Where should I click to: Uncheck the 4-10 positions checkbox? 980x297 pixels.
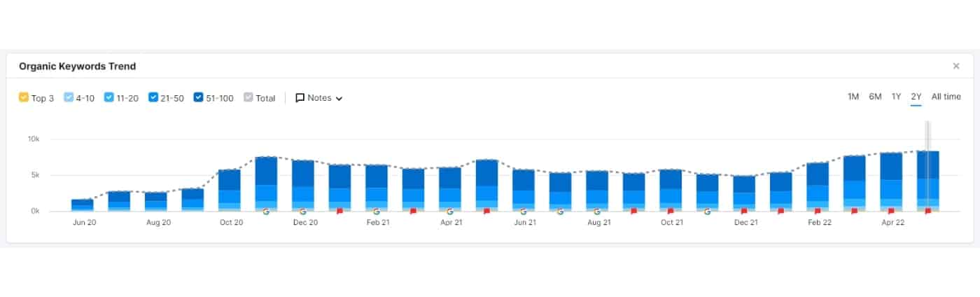[x=68, y=98]
